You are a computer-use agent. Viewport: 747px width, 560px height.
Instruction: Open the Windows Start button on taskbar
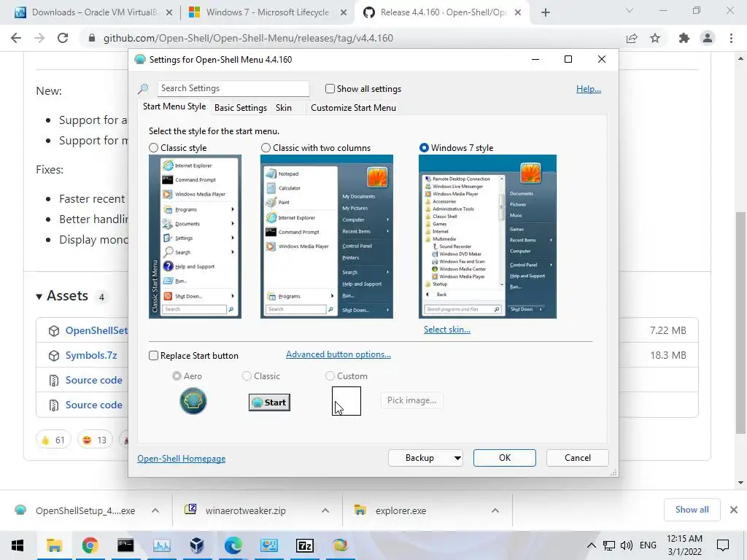tap(18, 545)
